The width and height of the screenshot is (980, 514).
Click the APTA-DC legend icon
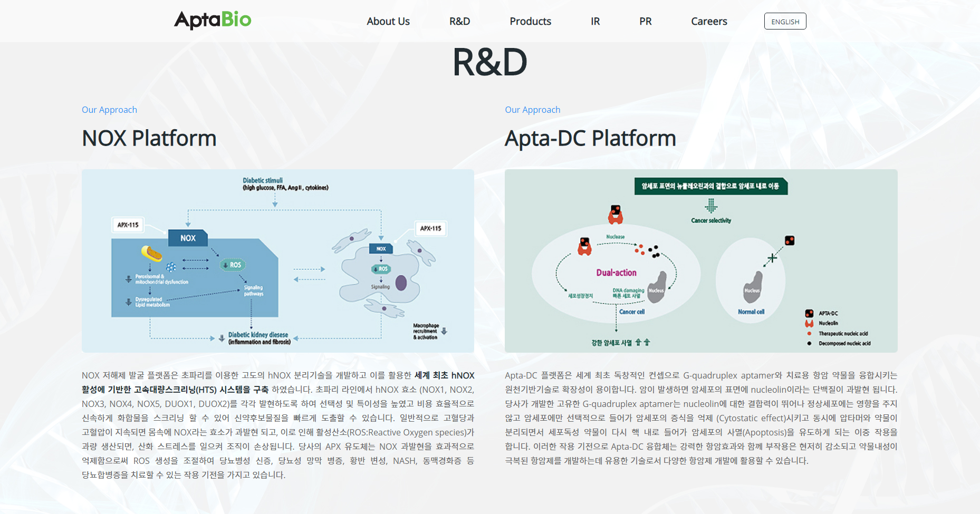coord(809,313)
